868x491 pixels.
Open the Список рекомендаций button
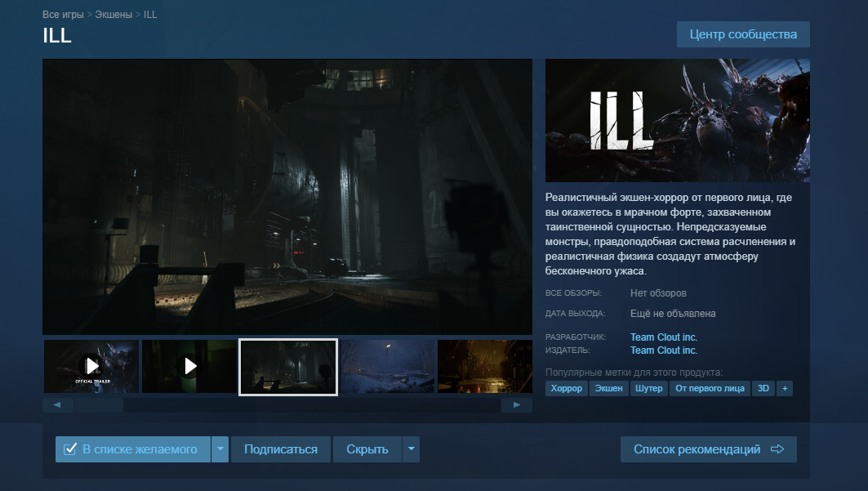point(709,449)
